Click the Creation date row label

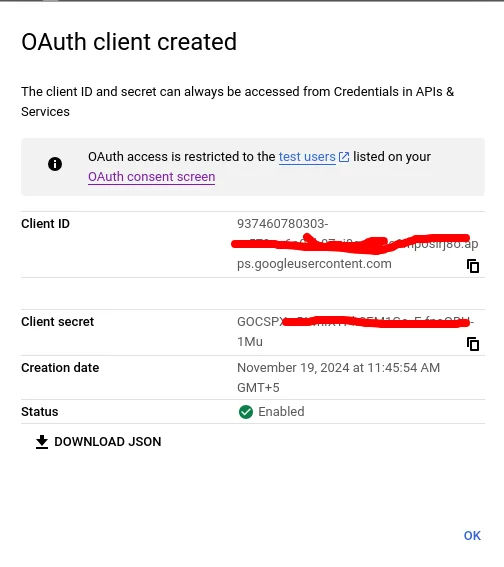(60, 368)
